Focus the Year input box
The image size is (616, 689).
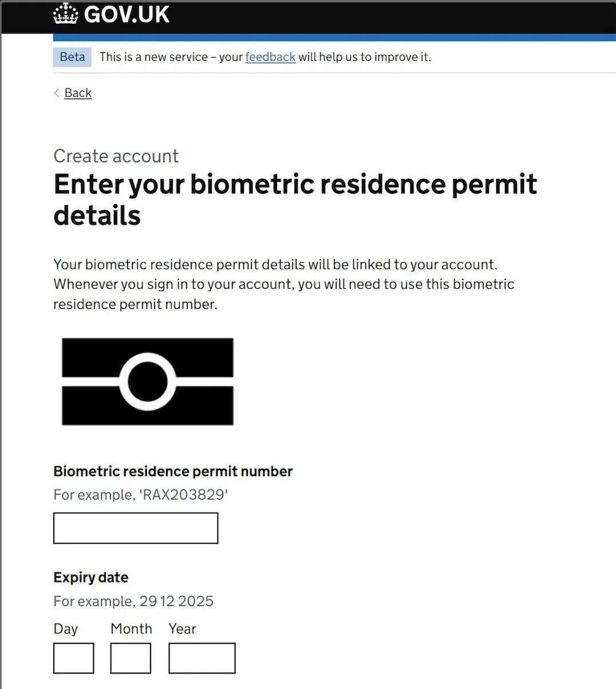pos(202,658)
